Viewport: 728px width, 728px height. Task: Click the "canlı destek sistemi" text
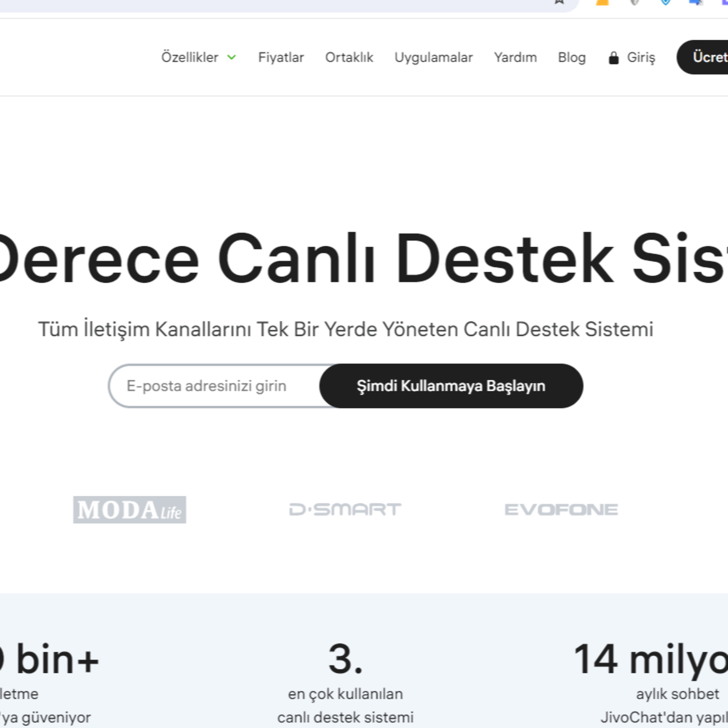click(346, 717)
